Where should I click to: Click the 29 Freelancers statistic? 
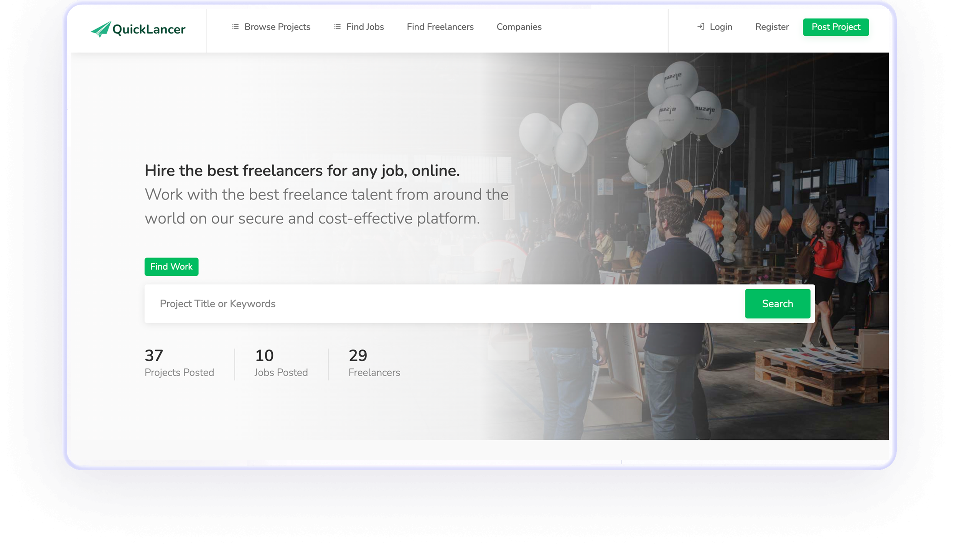coord(374,362)
